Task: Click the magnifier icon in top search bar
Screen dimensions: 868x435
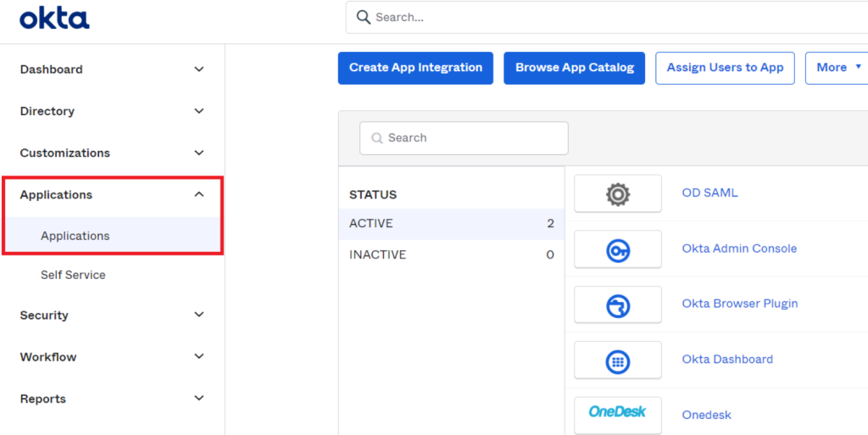Action: click(363, 17)
